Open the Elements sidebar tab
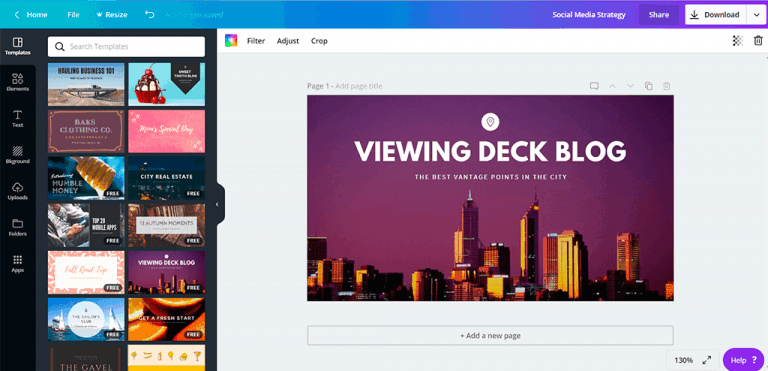This screenshot has width=768, height=371. click(x=18, y=82)
